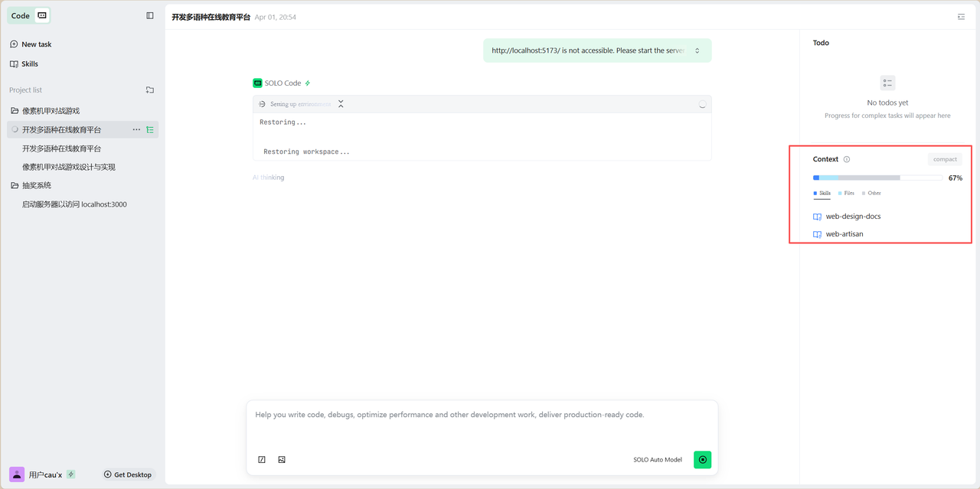Open more options for 开发多语种在线教育平台 project

(136, 129)
